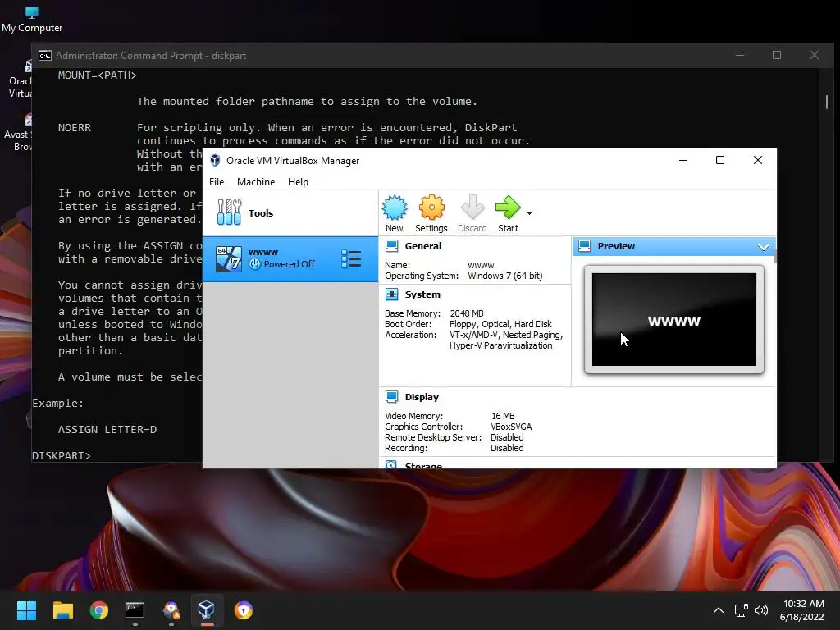Click the Video Memory 16 MB value
Viewport: 840px width, 630px height.
(503, 416)
